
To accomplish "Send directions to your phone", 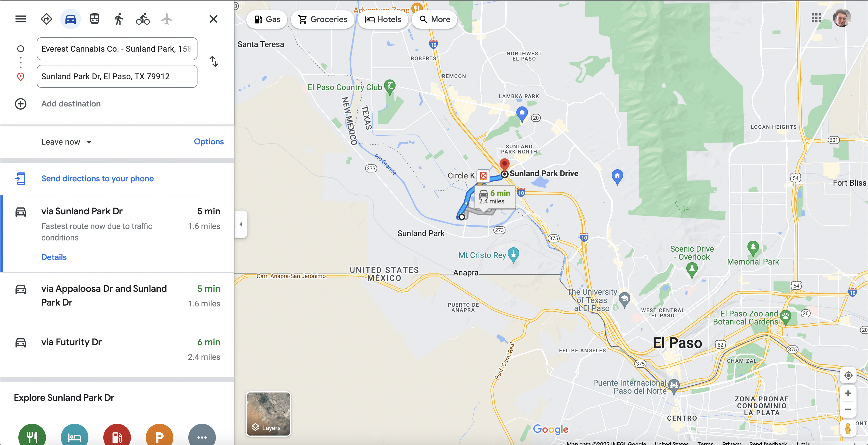I will (97, 178).
